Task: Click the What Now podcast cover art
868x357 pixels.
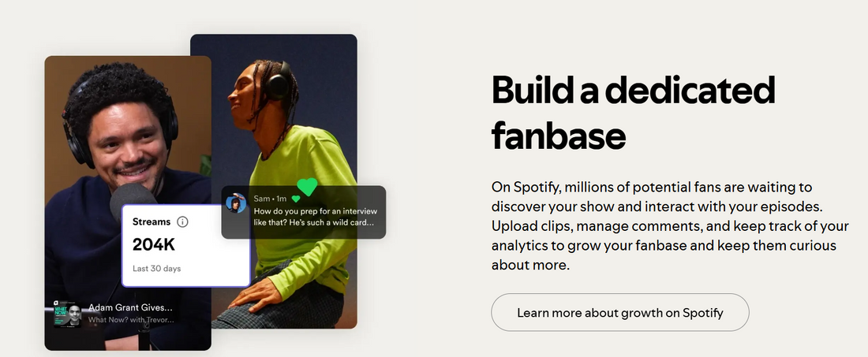Action: click(x=67, y=313)
